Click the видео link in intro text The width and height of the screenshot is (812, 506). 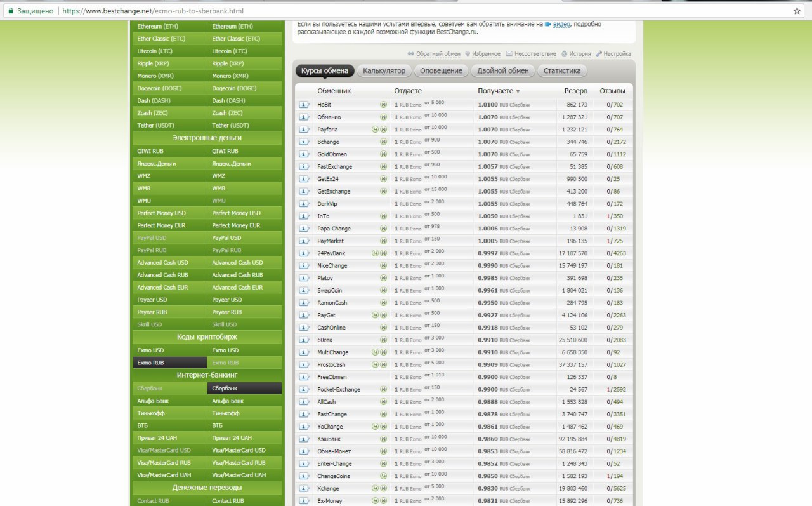coord(561,24)
